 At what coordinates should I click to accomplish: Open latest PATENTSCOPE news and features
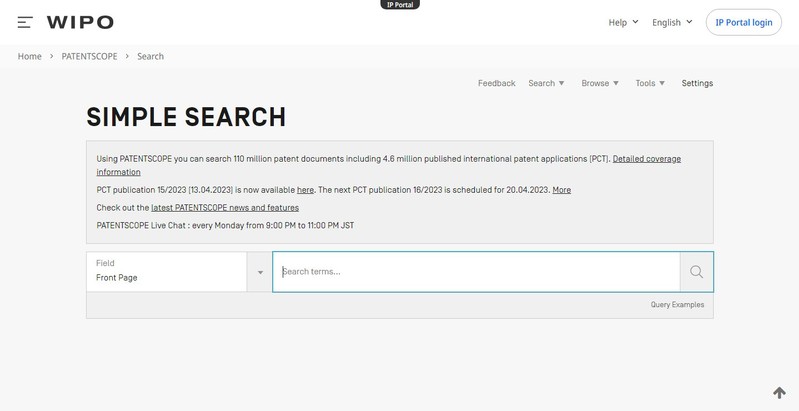point(225,207)
